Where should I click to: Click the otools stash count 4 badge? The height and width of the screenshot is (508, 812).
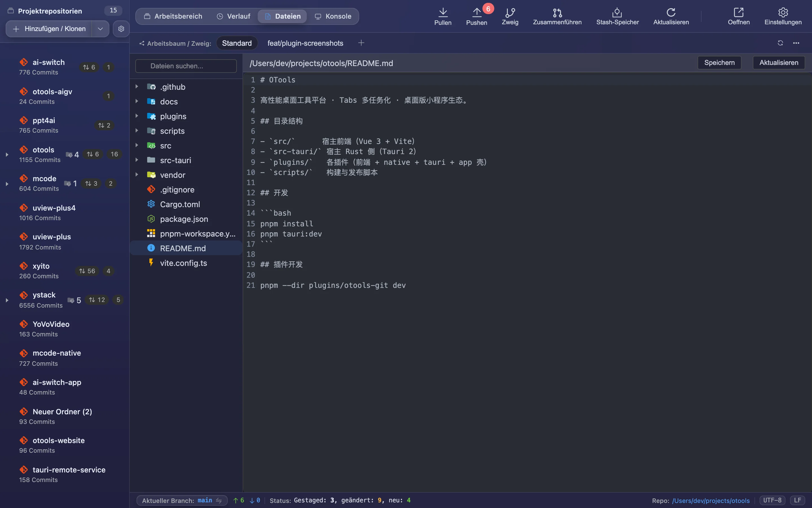tap(72, 155)
